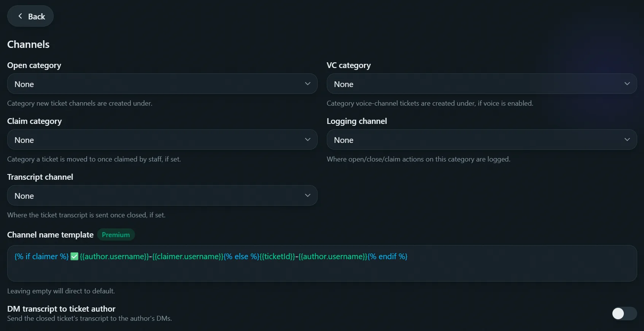Expand the VC category dropdown
Viewport: 644px width, 331px height.
[482, 84]
